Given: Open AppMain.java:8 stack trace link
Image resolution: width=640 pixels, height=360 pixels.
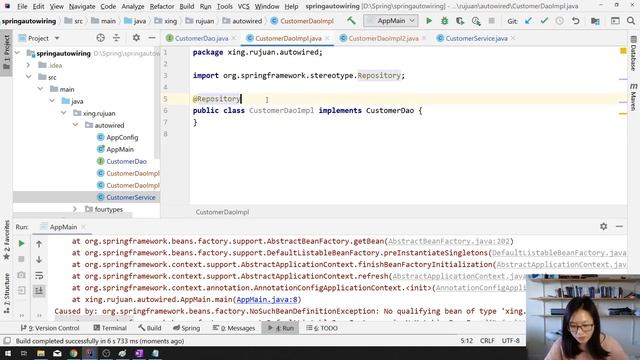Looking at the screenshot, I should tap(267, 300).
